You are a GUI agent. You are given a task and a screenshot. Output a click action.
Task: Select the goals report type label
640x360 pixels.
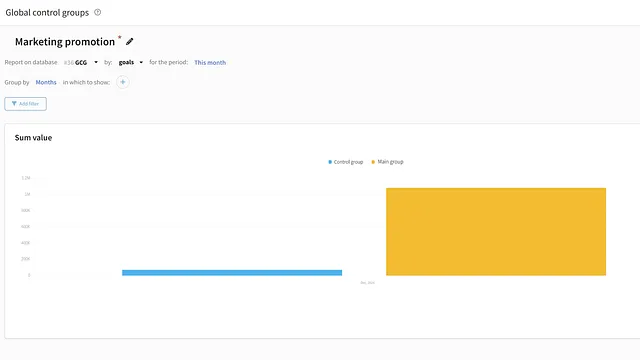pos(126,62)
